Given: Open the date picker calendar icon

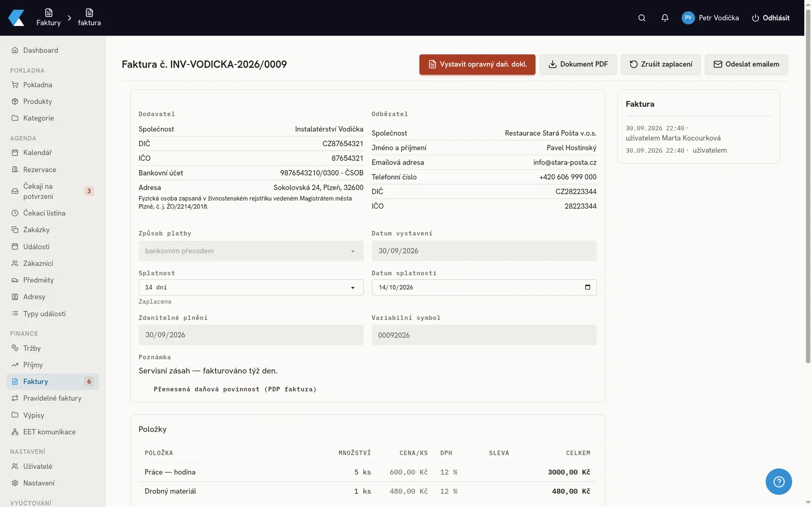Looking at the screenshot, I should click(588, 287).
